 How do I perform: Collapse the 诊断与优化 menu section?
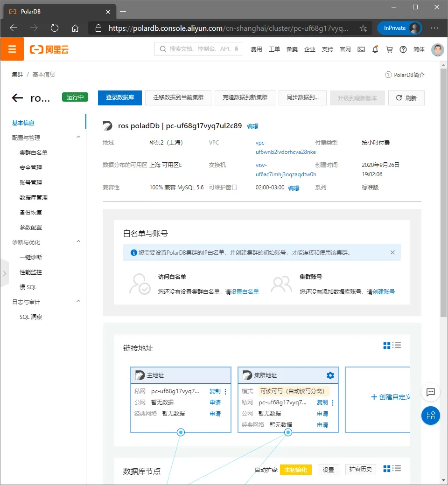pos(79,241)
